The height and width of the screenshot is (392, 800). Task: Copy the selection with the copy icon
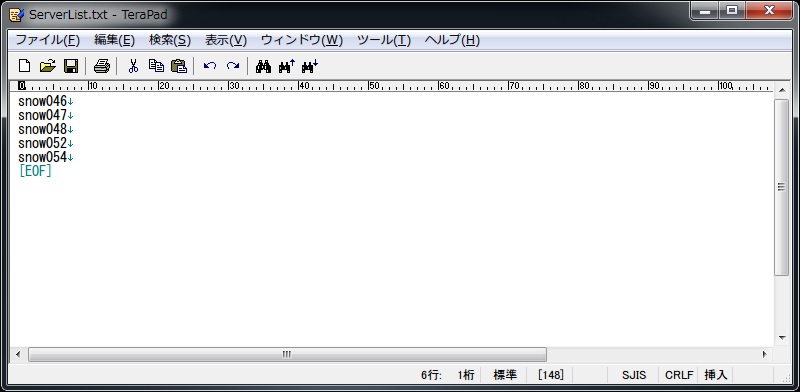point(156,66)
